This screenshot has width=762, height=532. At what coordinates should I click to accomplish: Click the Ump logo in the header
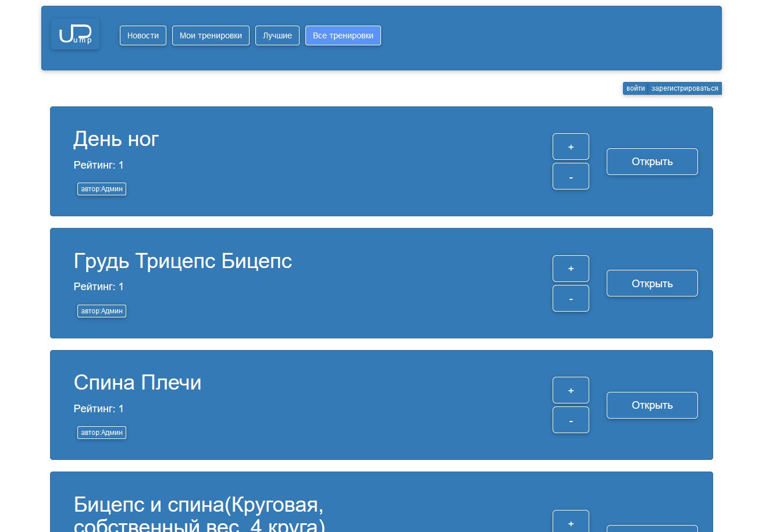(75, 34)
